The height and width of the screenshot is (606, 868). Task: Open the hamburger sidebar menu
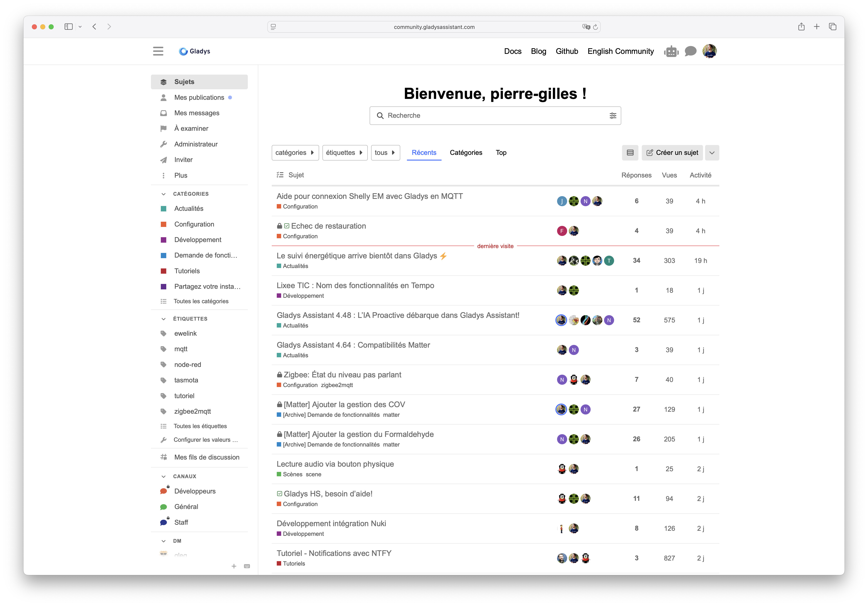click(x=158, y=51)
